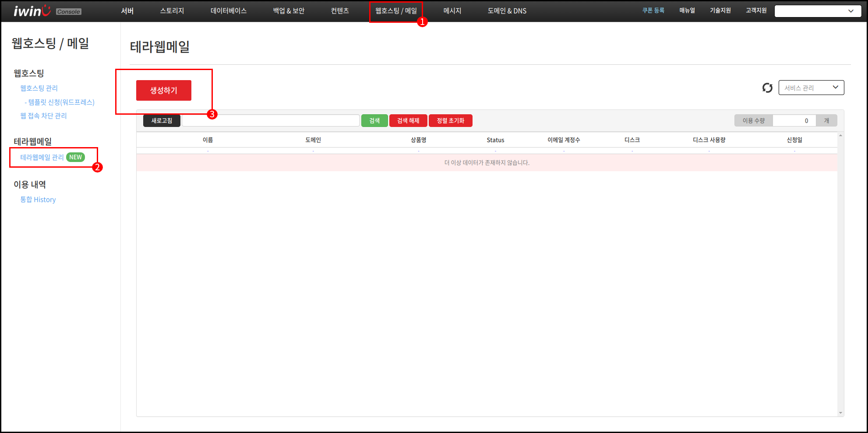This screenshot has width=868, height=433.
Task: Sort table by 상품명 column header
Action: coord(418,140)
